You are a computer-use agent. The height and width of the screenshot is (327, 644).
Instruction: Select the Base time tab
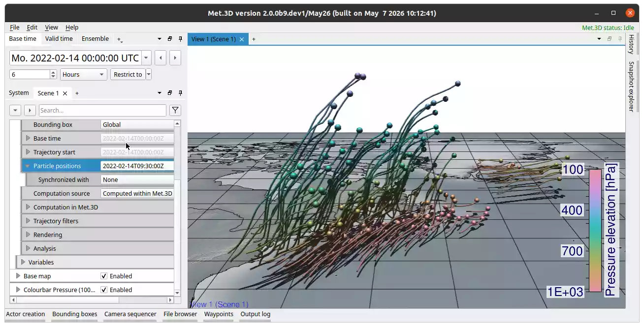pos(23,39)
